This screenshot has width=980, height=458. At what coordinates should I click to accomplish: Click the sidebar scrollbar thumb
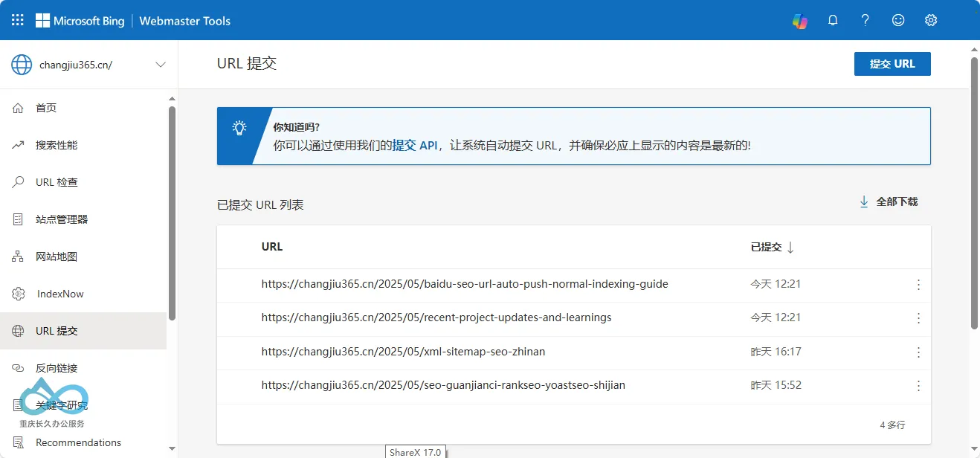(x=172, y=213)
